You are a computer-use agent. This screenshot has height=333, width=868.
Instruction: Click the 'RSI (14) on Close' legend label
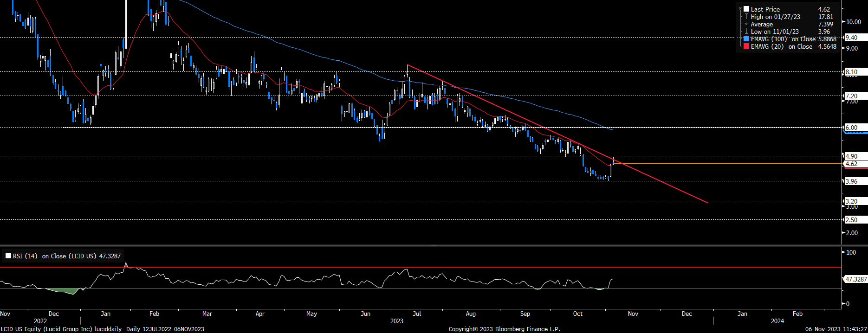click(55, 256)
